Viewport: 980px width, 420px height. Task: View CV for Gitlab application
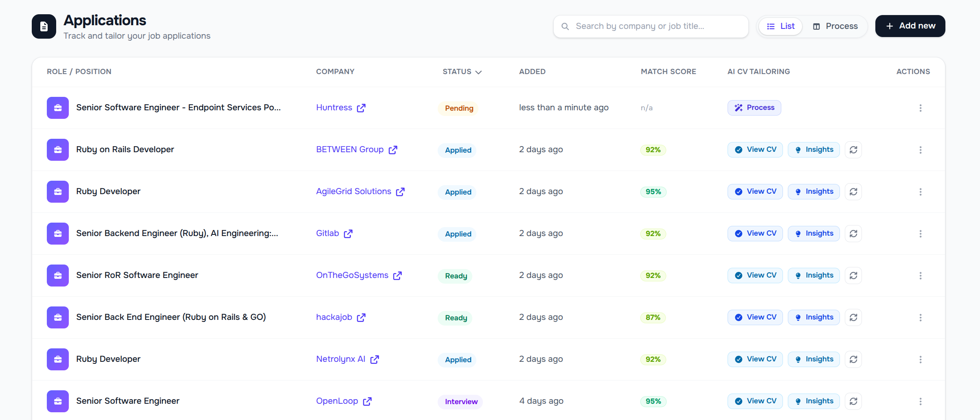[755, 234]
